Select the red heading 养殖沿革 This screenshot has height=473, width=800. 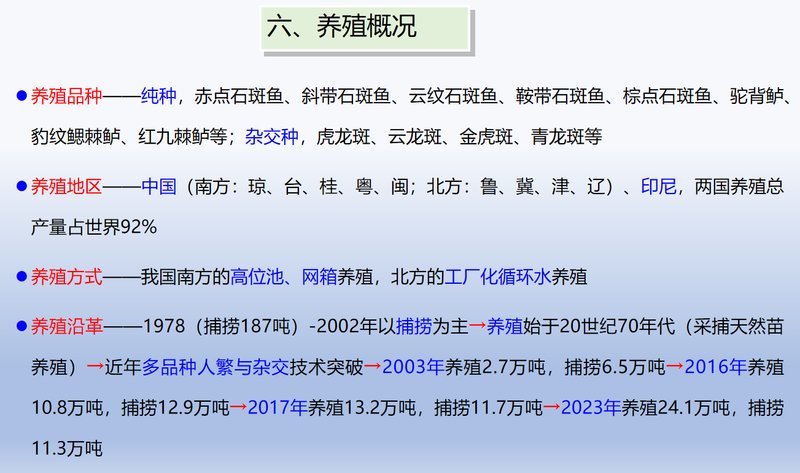click(x=66, y=326)
